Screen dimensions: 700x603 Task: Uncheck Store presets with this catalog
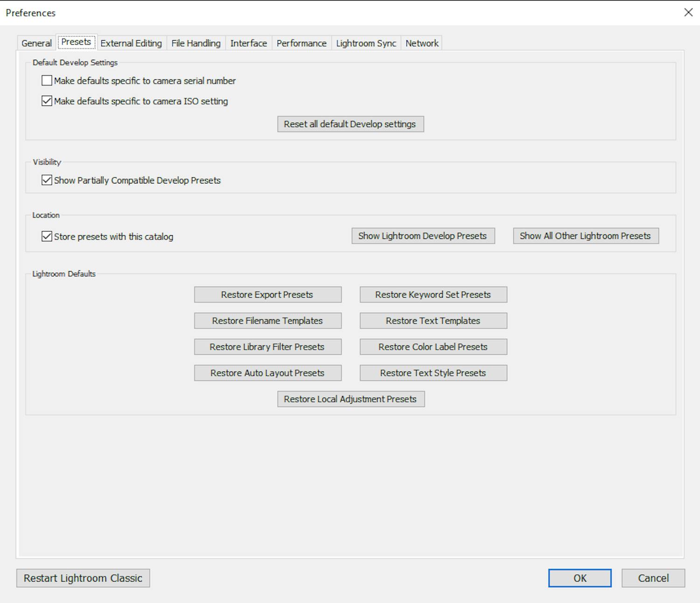(47, 237)
